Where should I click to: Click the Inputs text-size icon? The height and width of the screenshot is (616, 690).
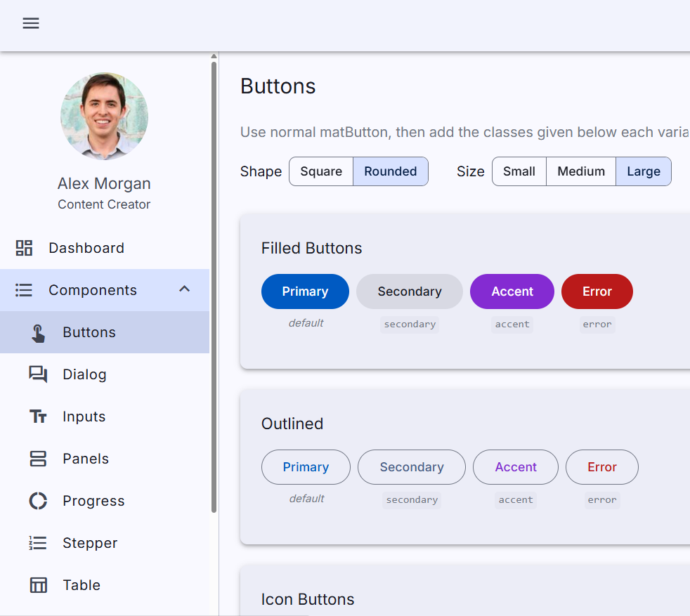[x=38, y=417]
